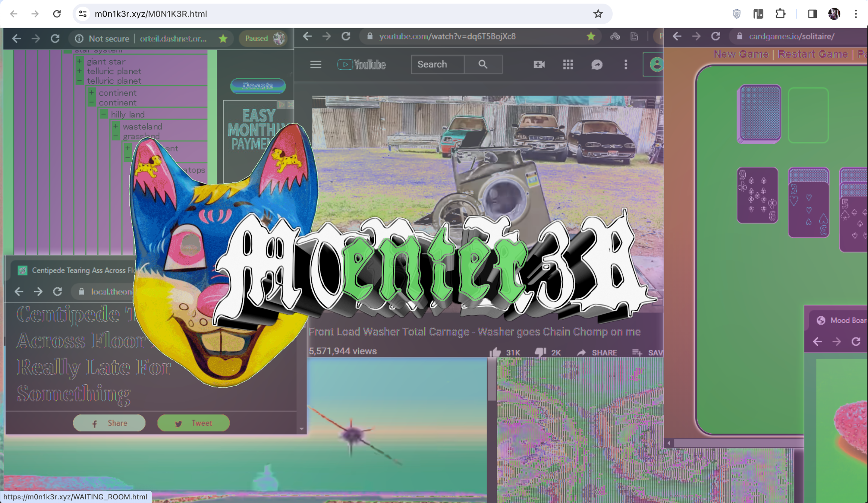This screenshot has height=503, width=868.
Task: Open the Chrome profile avatar
Action: (834, 14)
